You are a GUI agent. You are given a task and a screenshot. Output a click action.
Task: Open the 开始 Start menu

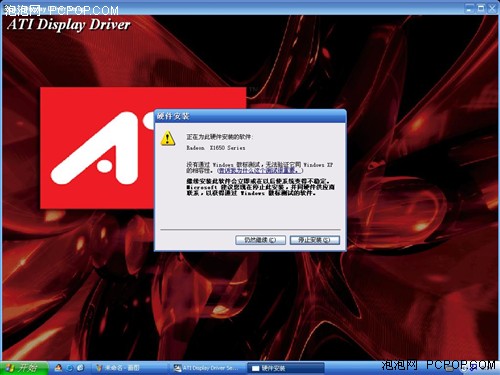(24, 368)
